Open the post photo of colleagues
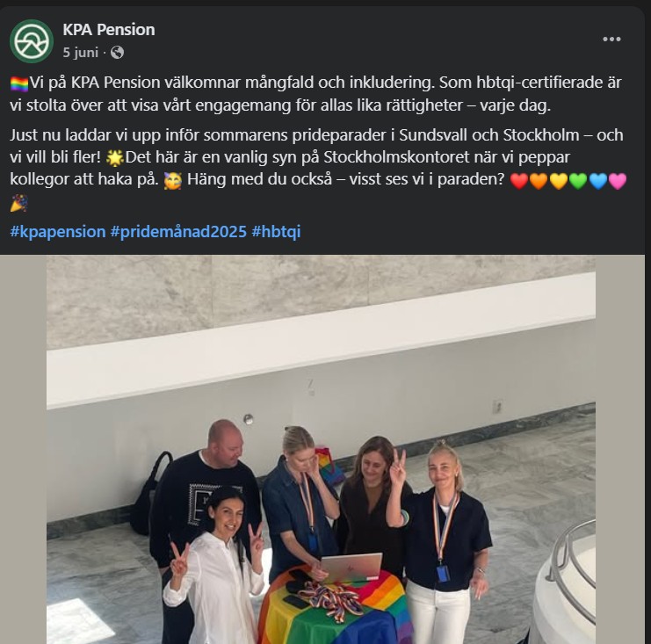The image size is (651, 644). click(x=321, y=449)
